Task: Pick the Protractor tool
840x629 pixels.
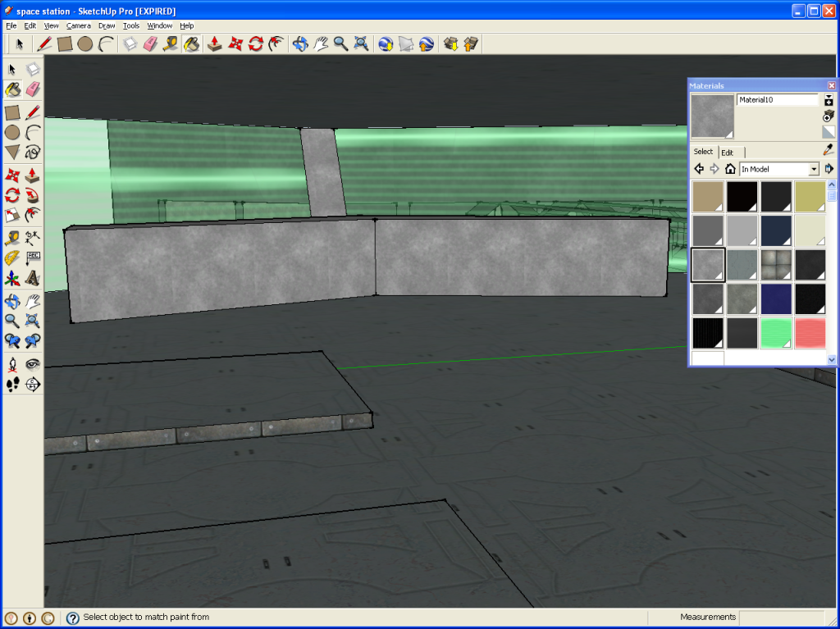Action: pos(13,258)
